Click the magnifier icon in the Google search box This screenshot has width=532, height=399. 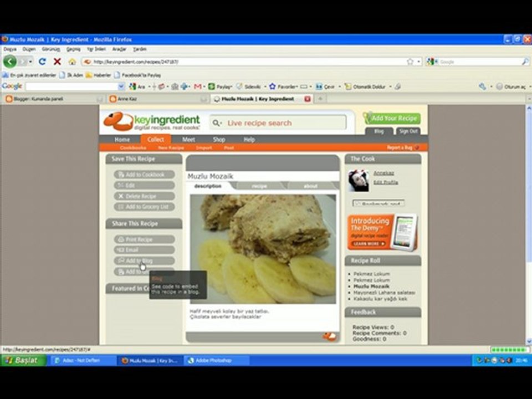(525, 62)
